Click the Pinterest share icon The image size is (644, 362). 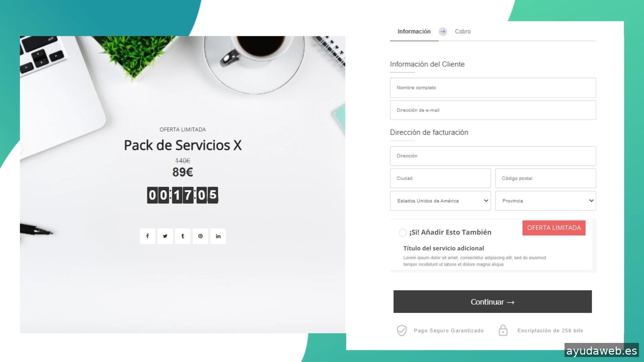200,236
